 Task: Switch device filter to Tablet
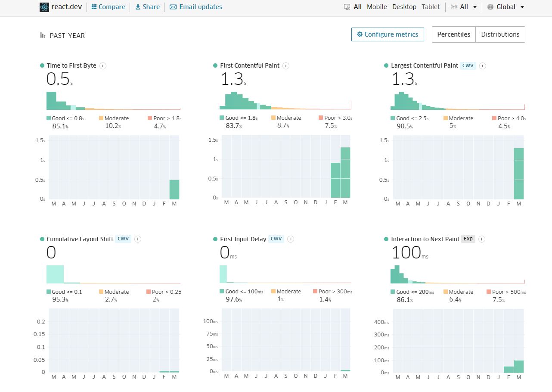(x=431, y=7)
